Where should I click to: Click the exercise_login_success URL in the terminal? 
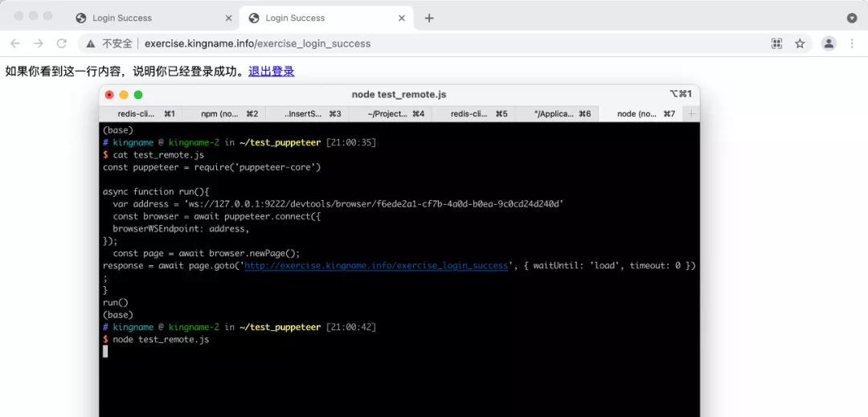click(x=376, y=266)
